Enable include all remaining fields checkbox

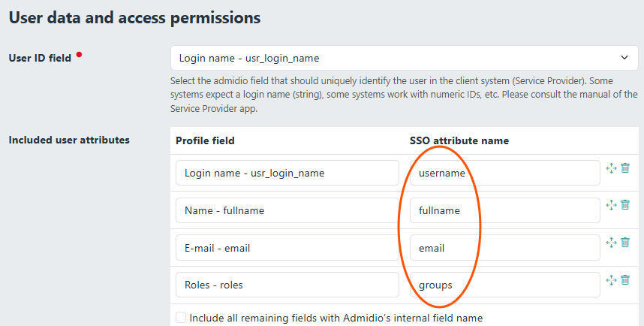click(181, 318)
